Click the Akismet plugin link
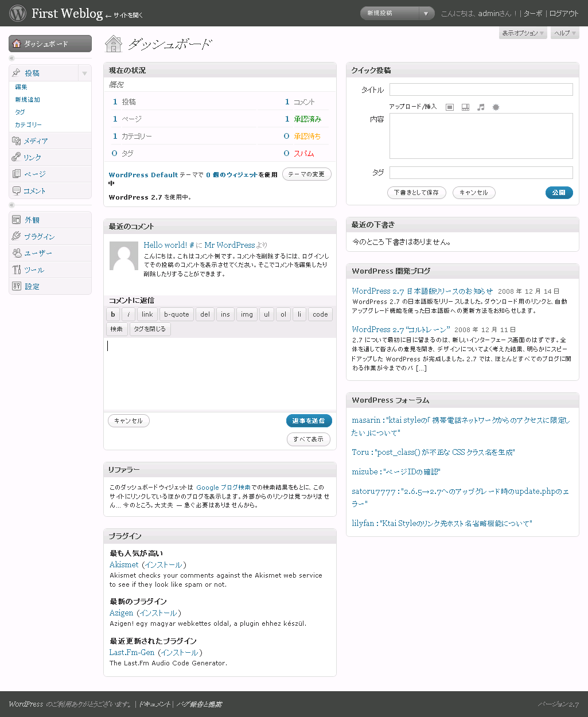Screen dimensions: 588x717 (x=124, y=565)
